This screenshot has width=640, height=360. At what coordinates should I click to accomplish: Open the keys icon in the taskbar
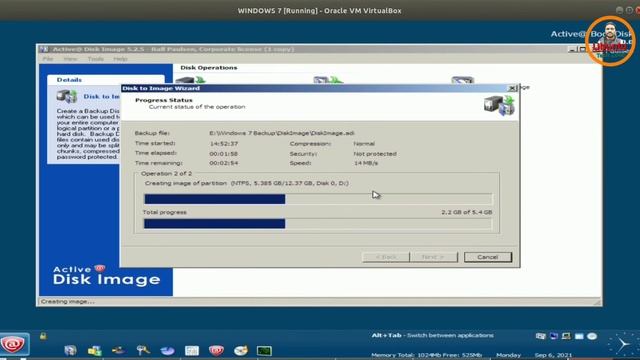point(143,351)
